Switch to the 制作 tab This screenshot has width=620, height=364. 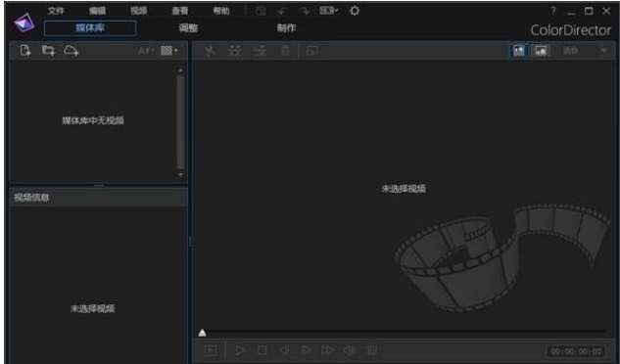coord(286,28)
